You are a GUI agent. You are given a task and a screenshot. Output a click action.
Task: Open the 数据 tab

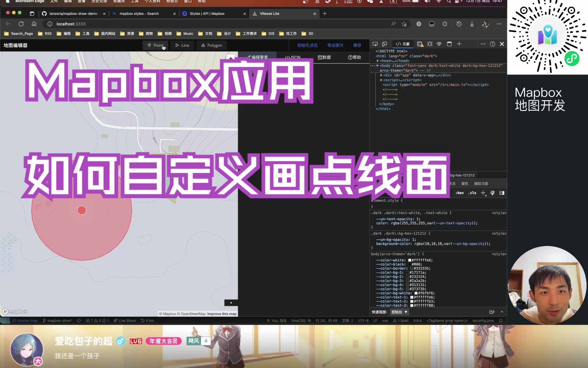pos(324,57)
